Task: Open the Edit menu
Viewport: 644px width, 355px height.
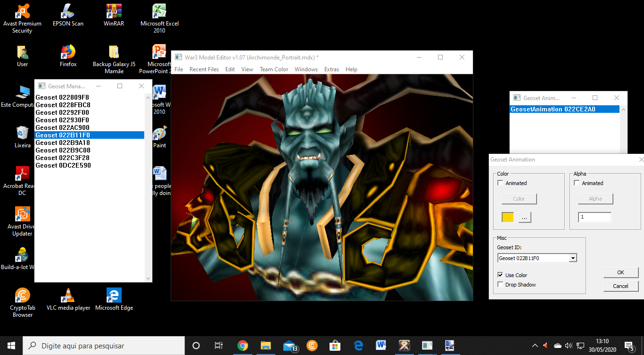Action: pos(230,69)
